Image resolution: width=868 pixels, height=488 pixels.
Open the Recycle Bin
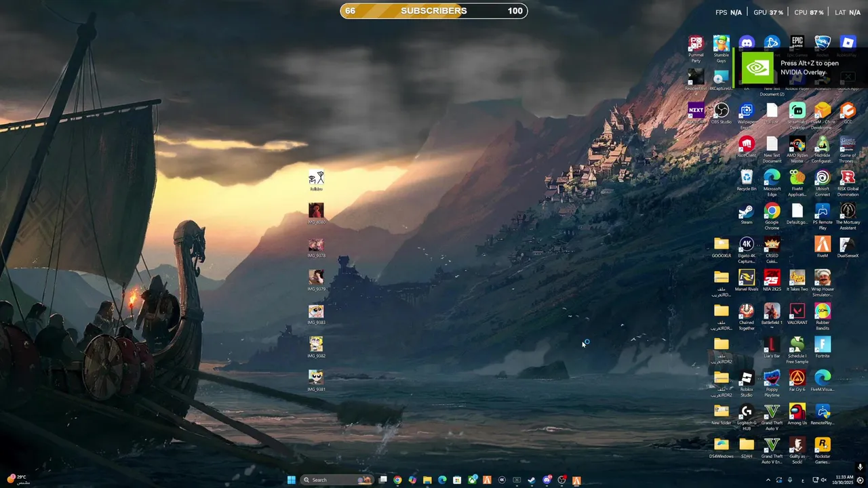pyautogui.click(x=747, y=180)
